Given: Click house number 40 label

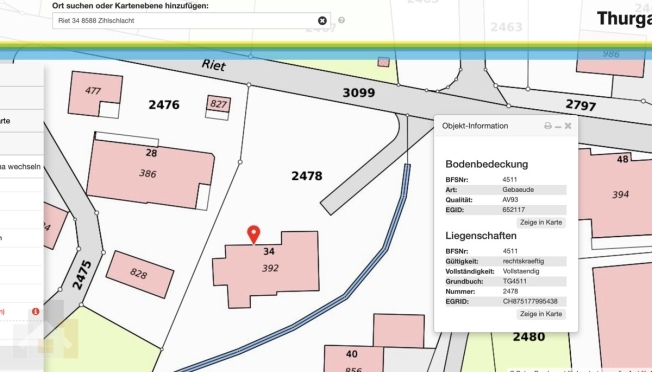Looking at the screenshot, I should 351,354.
